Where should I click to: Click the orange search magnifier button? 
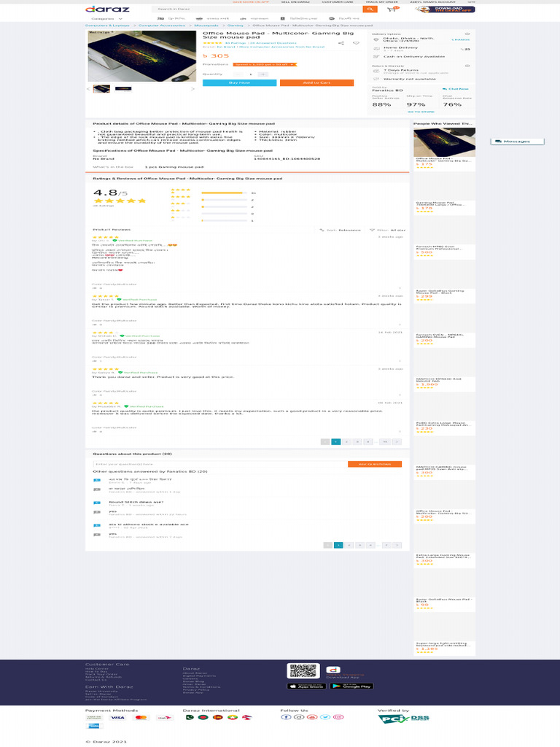coord(370,9)
